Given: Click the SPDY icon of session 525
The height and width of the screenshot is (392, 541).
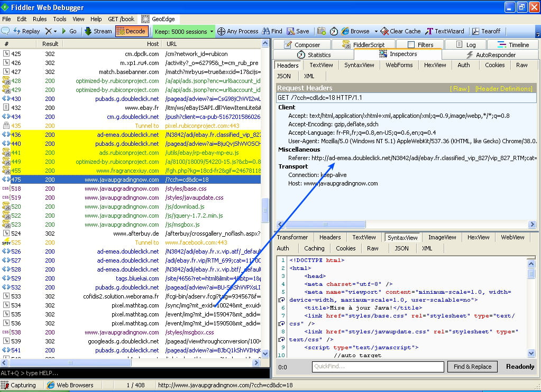Looking at the screenshot, I should pyautogui.click(x=6, y=242).
